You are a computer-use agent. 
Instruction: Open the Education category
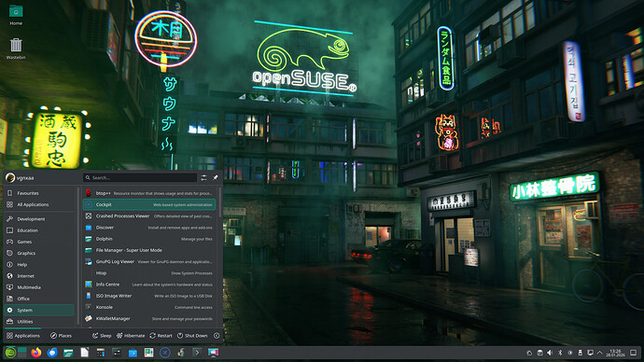coord(39,230)
